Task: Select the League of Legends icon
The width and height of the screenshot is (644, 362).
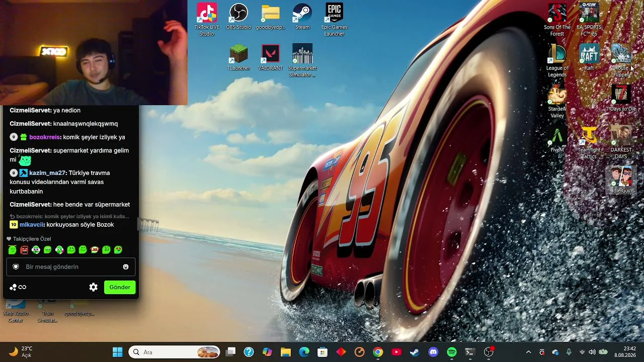Action: (x=557, y=61)
